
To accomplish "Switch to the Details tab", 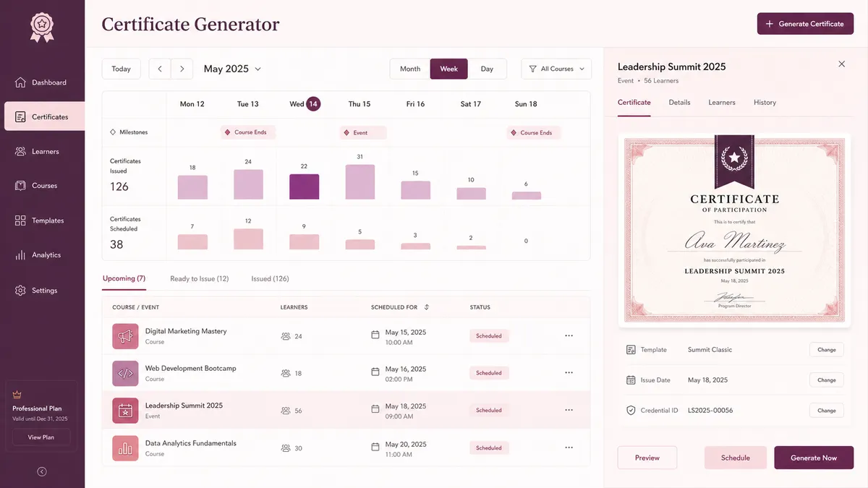I will click(679, 103).
